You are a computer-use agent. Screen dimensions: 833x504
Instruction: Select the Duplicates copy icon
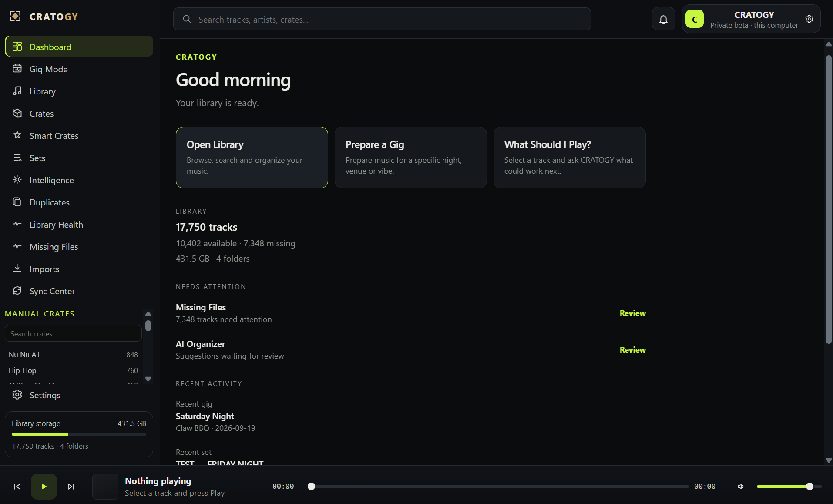coord(17,202)
